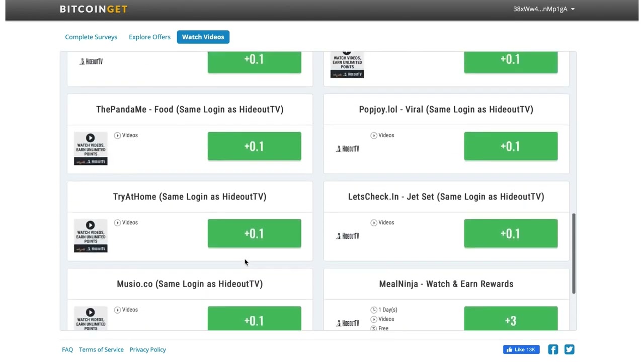Click Videos play icon under LetsCheck.In

(374, 223)
